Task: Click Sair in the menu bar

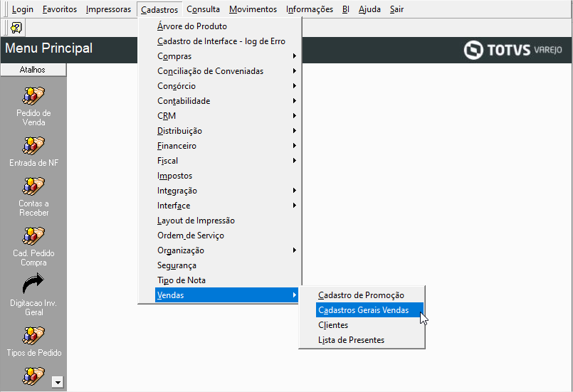Action: point(396,9)
